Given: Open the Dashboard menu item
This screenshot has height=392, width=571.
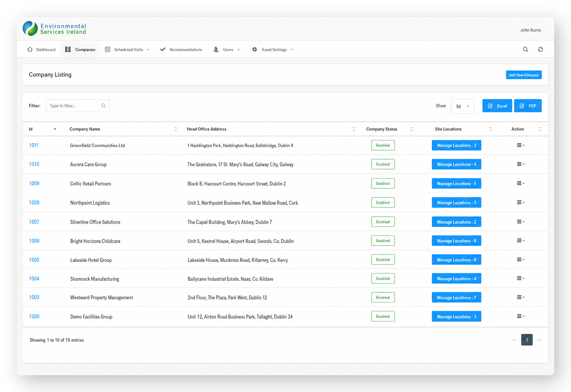Looking at the screenshot, I should point(41,49).
